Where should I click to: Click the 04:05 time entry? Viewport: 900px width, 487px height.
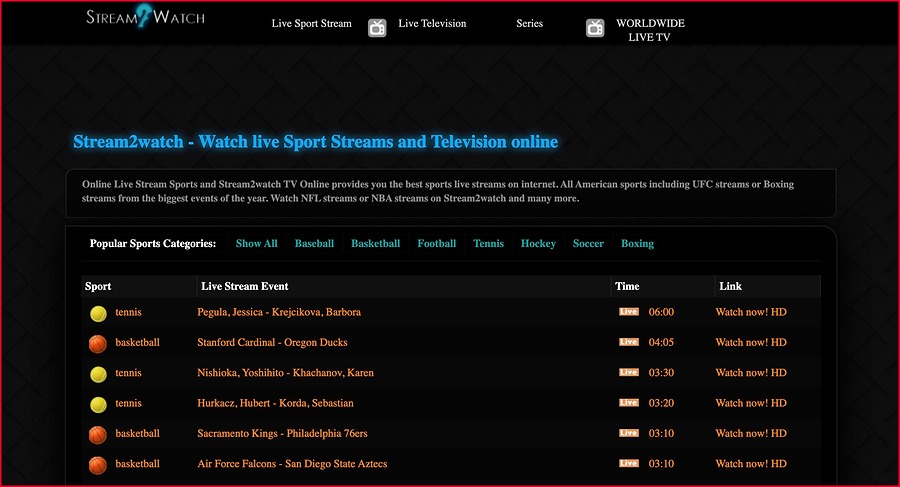pyautogui.click(x=661, y=342)
